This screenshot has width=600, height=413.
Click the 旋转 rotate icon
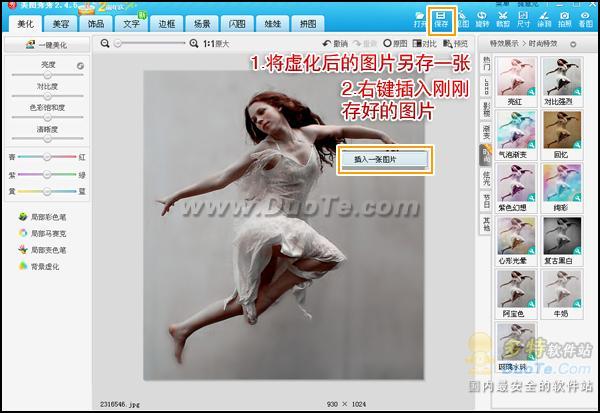coord(482,19)
